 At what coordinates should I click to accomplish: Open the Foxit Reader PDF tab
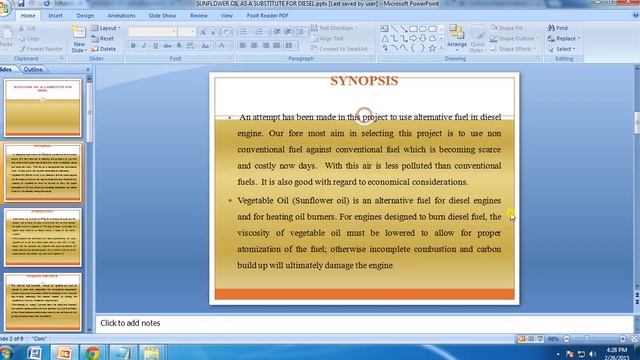tap(267, 16)
